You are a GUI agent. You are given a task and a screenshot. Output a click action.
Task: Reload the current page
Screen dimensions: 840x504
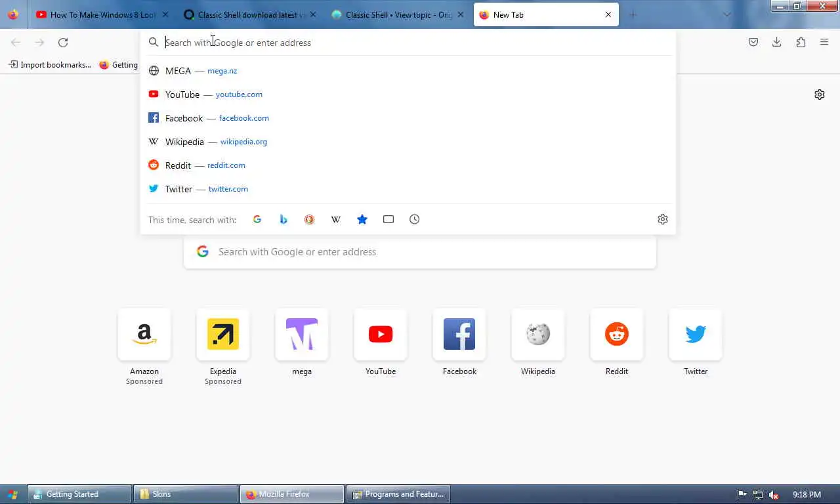[x=63, y=43]
